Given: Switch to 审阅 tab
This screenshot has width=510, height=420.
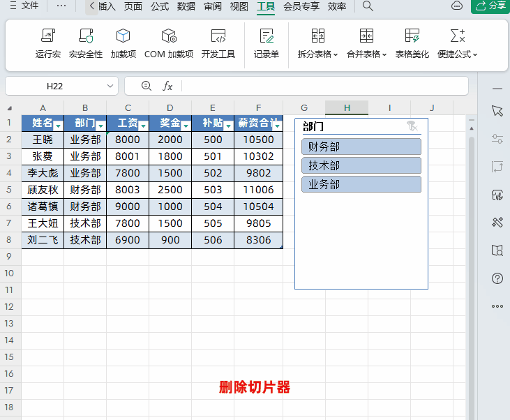Looking at the screenshot, I should pyautogui.click(x=213, y=6).
